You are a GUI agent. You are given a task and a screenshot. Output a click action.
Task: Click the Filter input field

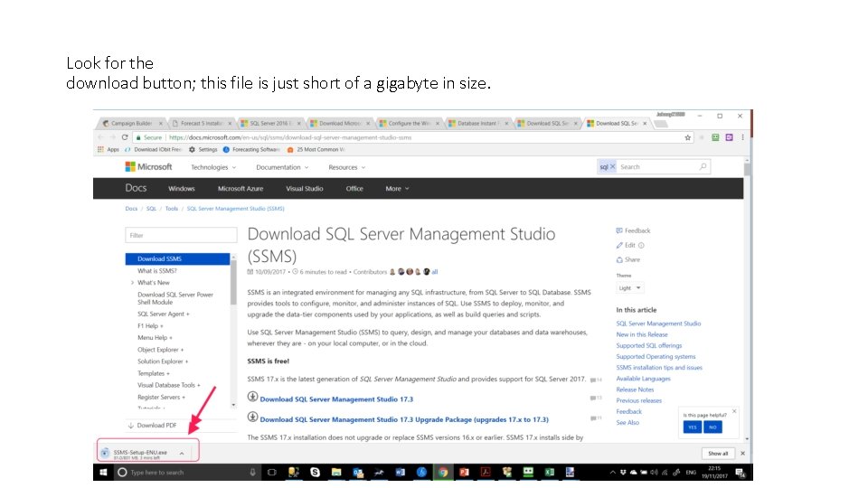point(181,235)
